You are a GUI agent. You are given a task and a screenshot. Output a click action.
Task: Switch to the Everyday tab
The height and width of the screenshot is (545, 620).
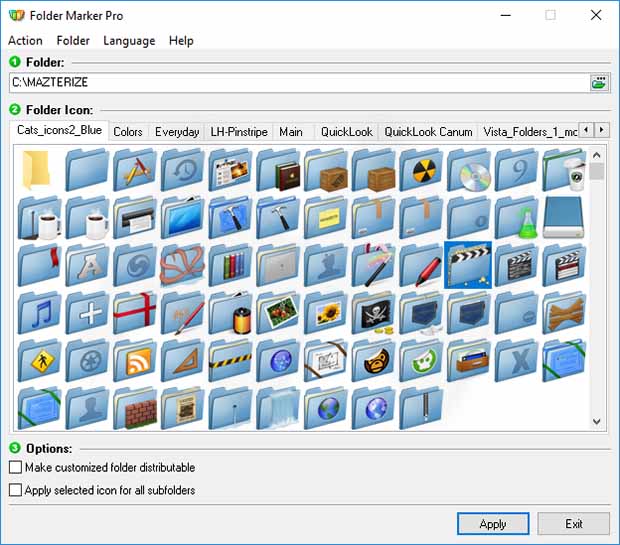click(x=177, y=132)
